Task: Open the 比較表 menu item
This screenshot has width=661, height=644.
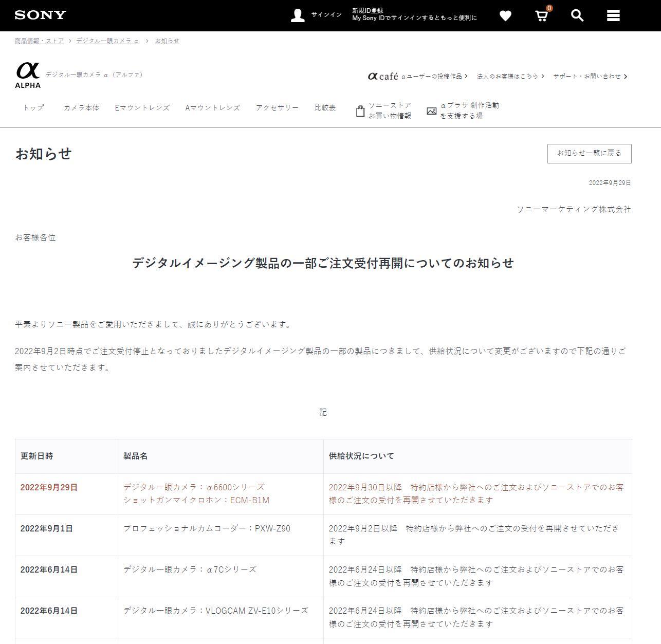Action: coord(325,107)
